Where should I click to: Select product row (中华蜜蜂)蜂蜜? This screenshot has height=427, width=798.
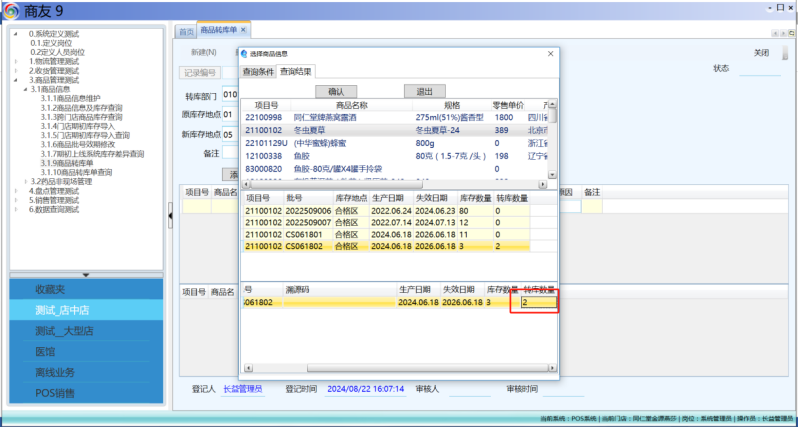(x=394, y=144)
